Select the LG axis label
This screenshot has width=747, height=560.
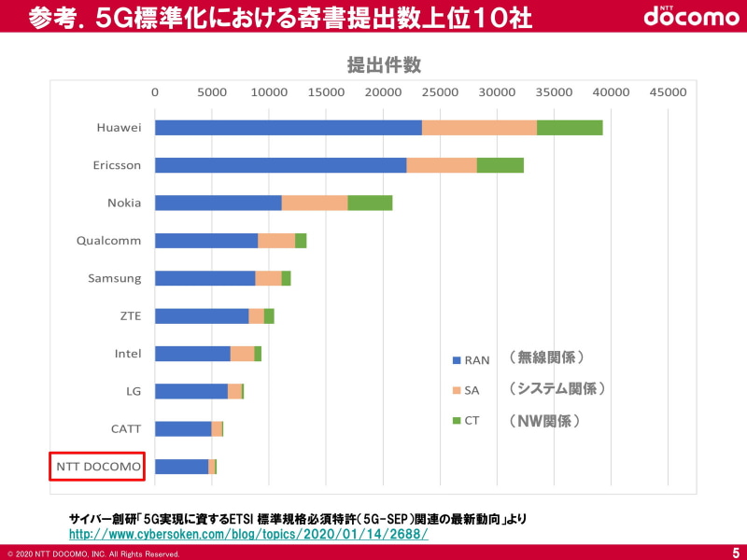pyautogui.click(x=134, y=391)
